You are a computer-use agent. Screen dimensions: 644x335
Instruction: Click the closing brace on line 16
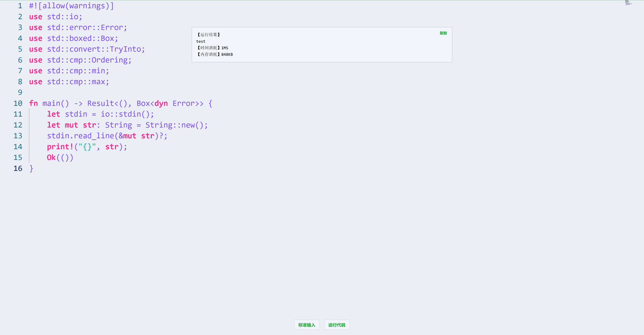point(31,168)
